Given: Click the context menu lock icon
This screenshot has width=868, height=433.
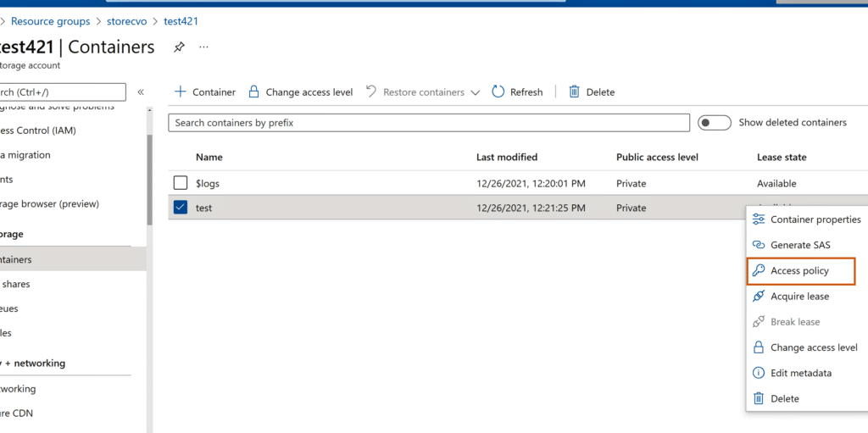Looking at the screenshot, I should pos(759,347).
